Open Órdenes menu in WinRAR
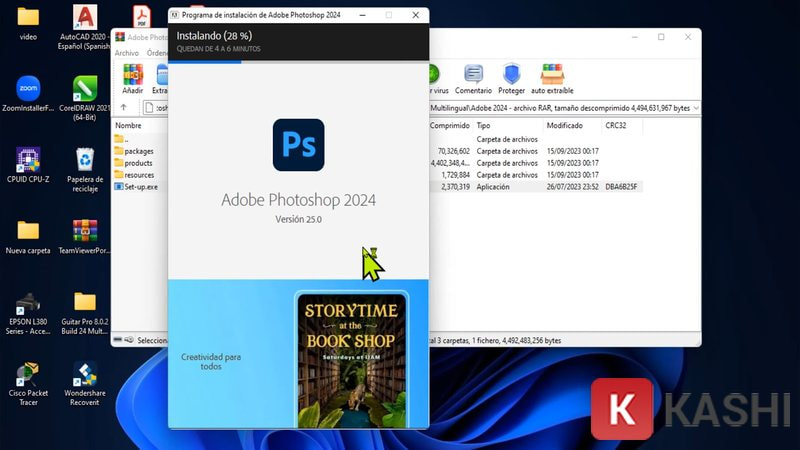 coord(157,53)
